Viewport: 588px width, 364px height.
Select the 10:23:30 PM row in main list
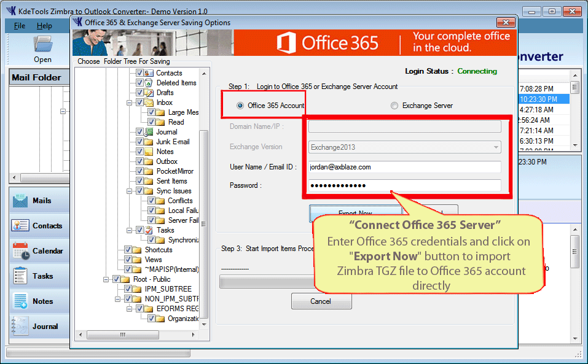(x=544, y=99)
